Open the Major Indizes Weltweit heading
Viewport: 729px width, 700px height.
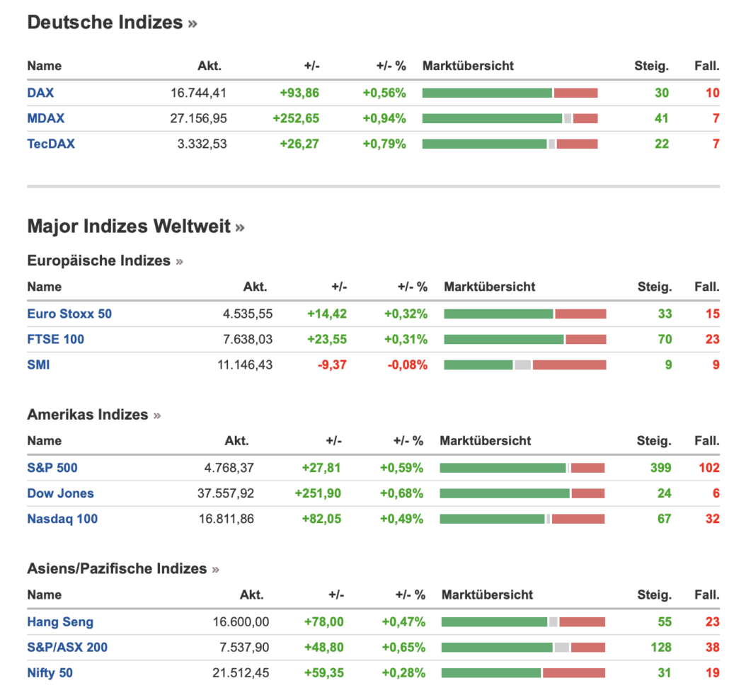[136, 226]
